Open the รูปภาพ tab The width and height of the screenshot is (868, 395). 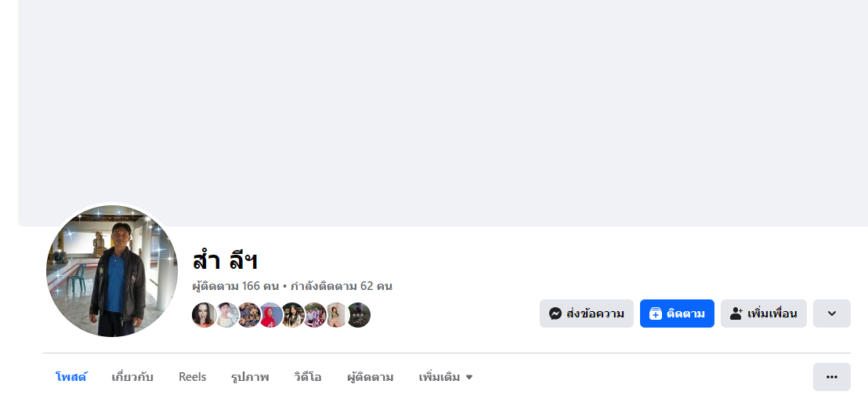point(250,377)
